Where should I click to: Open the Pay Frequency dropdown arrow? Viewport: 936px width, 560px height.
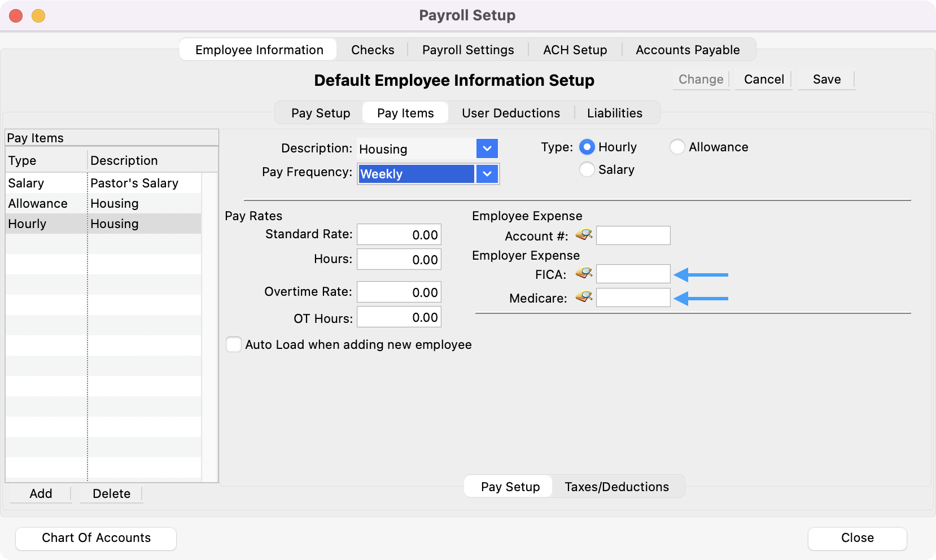[x=487, y=174]
